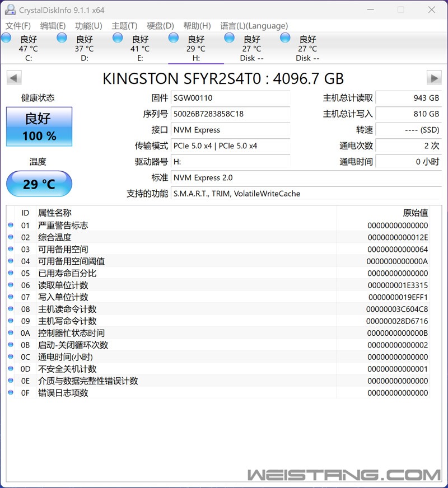Click the standard field NVM Express 2.0
This screenshot has height=488, width=448.
point(306,178)
